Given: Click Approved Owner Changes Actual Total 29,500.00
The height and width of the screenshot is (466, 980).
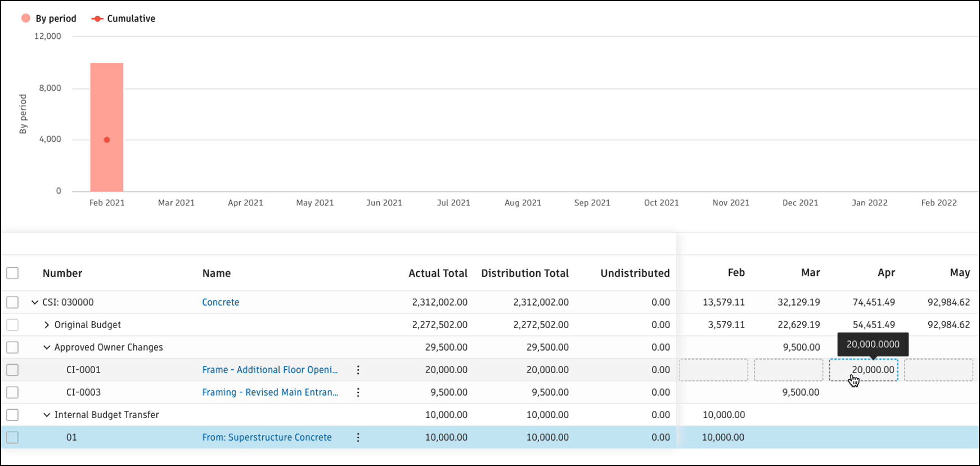Looking at the screenshot, I should click(x=446, y=347).
